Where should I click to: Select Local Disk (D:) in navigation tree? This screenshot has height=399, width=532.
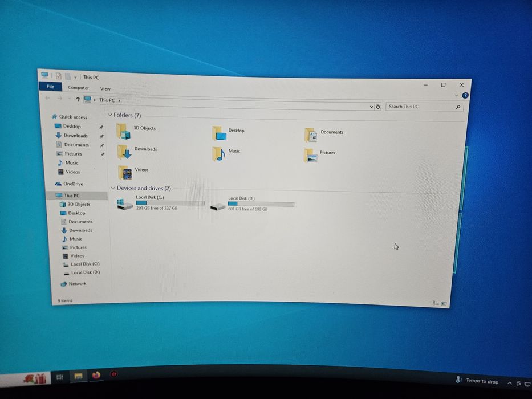click(82, 272)
